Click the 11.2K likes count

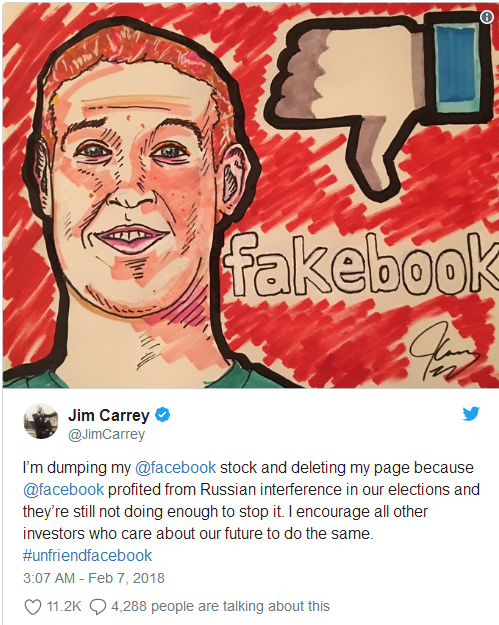point(64,606)
